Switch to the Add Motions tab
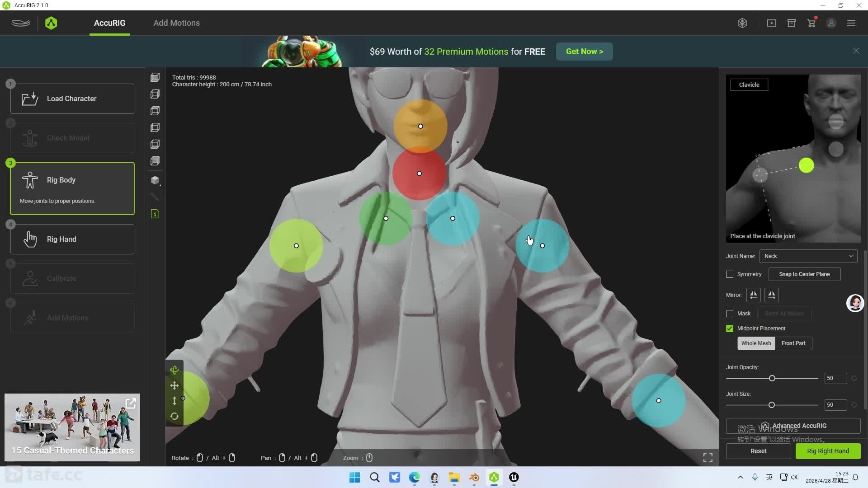 [177, 23]
